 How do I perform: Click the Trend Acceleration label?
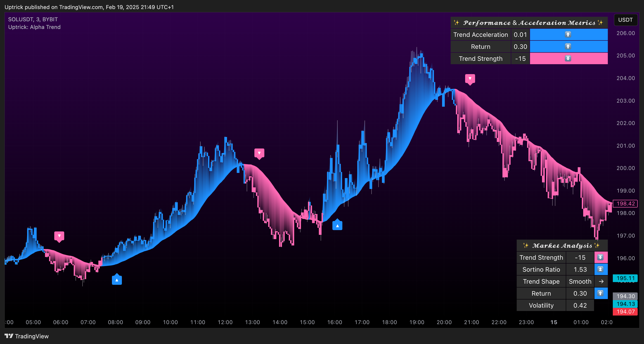pyautogui.click(x=481, y=35)
